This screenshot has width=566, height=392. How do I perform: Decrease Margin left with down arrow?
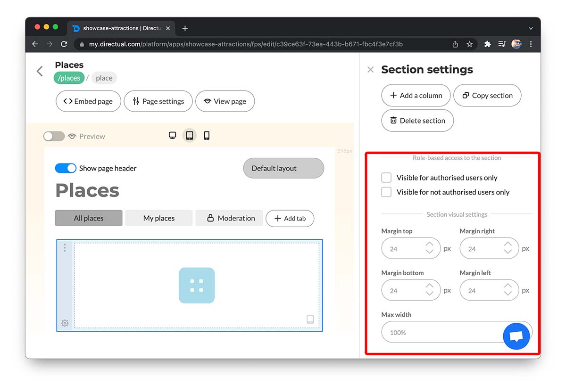[508, 294]
